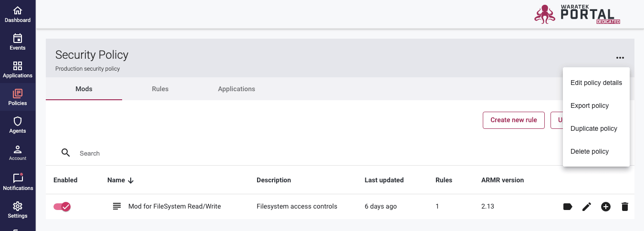Click the '6 days ago' cell

(x=381, y=206)
